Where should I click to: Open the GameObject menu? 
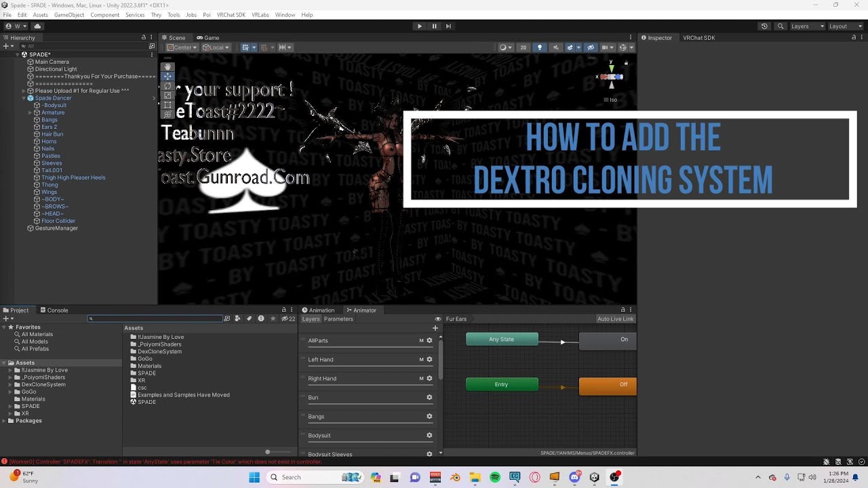coord(69,15)
